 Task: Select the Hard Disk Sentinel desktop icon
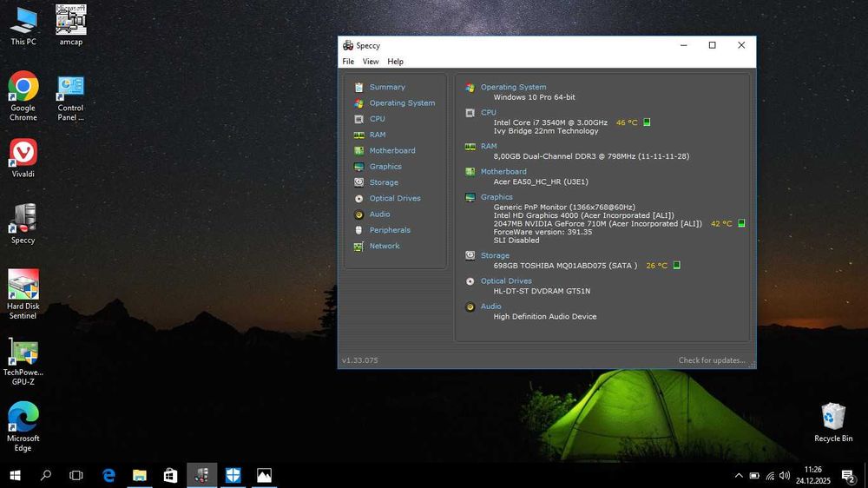pos(23,294)
